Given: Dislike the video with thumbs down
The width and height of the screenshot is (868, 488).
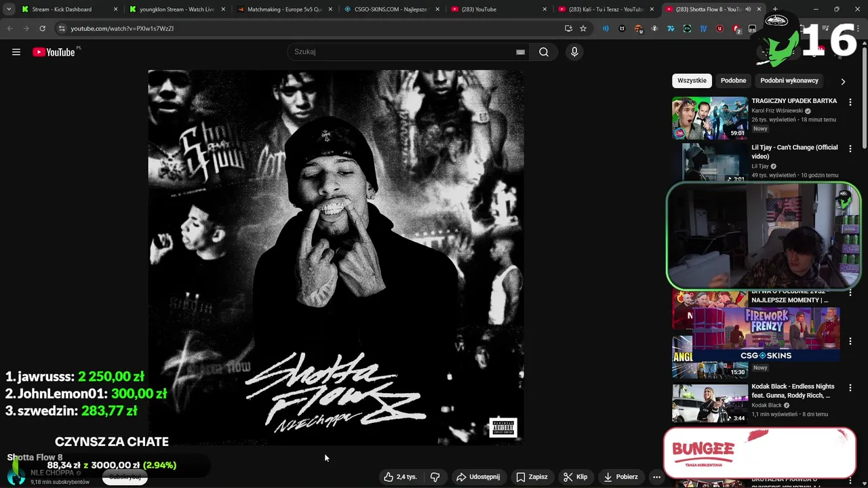Looking at the screenshot, I should pos(435,477).
